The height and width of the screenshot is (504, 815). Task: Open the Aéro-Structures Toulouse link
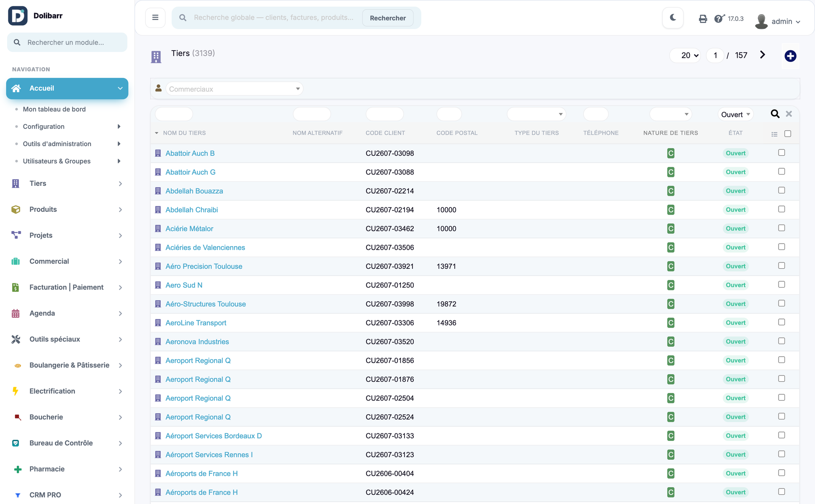(x=205, y=304)
